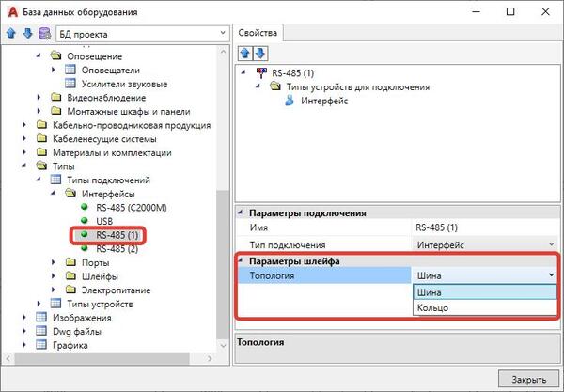564x392 pixels.
Task: Switch to the Свойства tab
Action: click(x=257, y=32)
